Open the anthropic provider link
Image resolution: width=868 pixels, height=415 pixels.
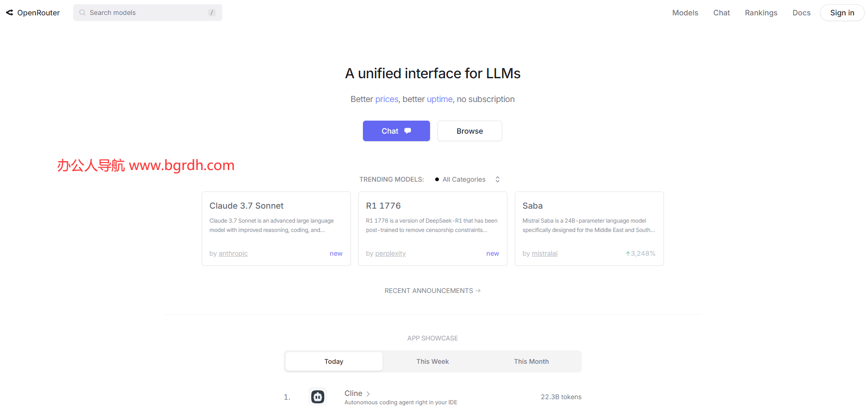click(x=233, y=253)
